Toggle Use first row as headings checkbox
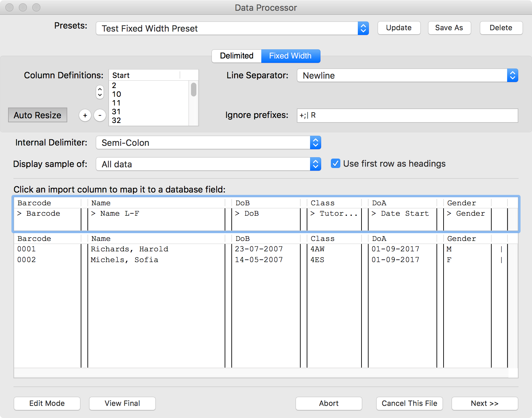The image size is (532, 418). pos(336,163)
